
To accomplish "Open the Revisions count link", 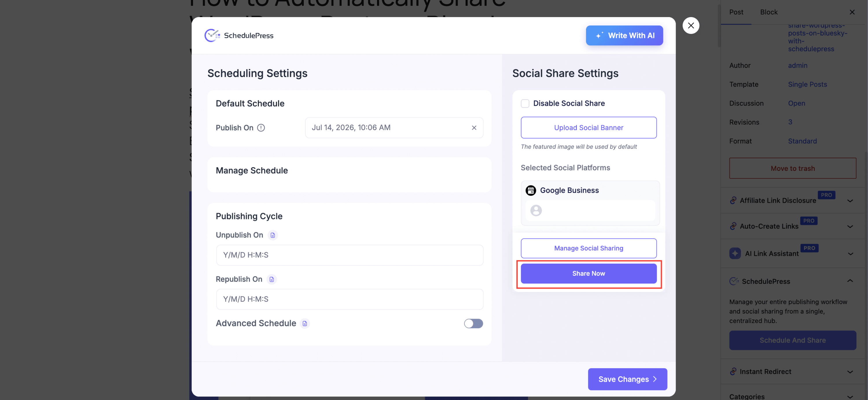I will pos(790,122).
